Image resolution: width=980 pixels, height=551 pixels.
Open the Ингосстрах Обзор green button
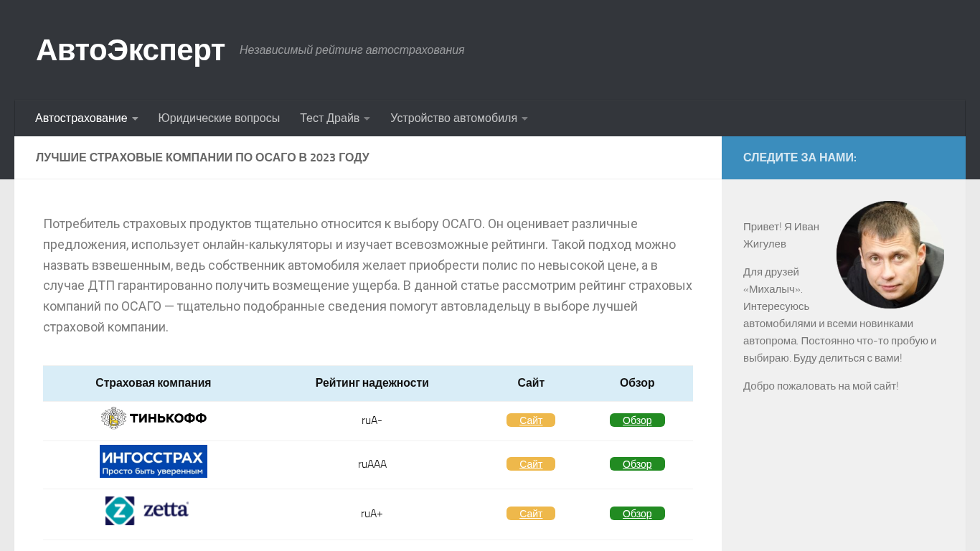click(637, 464)
